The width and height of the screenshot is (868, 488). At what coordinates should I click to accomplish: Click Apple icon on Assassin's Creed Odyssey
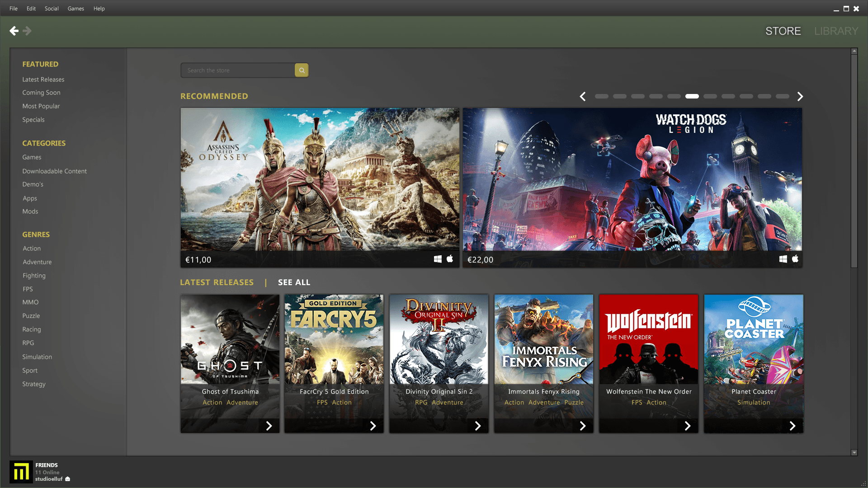pyautogui.click(x=450, y=258)
